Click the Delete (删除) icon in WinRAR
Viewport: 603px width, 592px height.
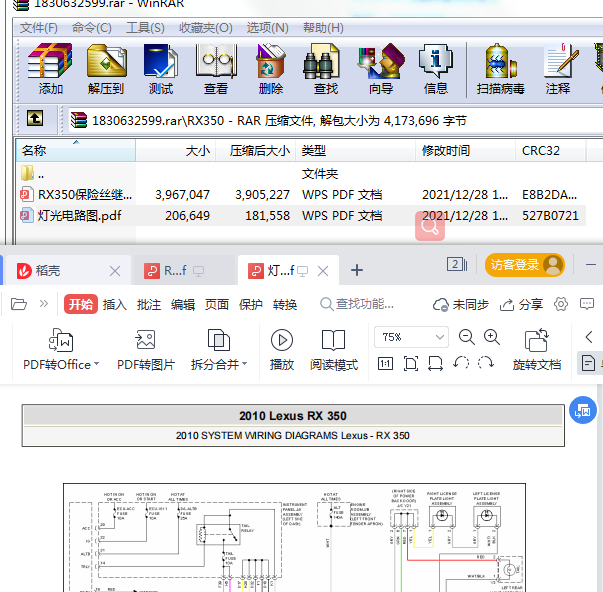click(271, 70)
